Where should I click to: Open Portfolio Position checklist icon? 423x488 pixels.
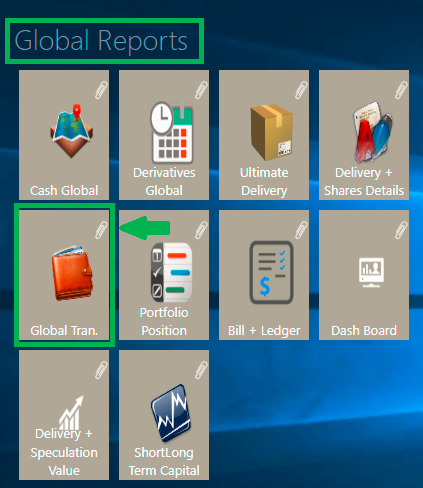coord(171,272)
